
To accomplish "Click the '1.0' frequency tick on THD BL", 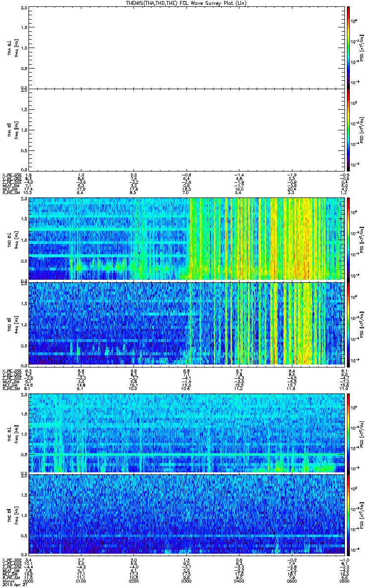I will point(24,239).
